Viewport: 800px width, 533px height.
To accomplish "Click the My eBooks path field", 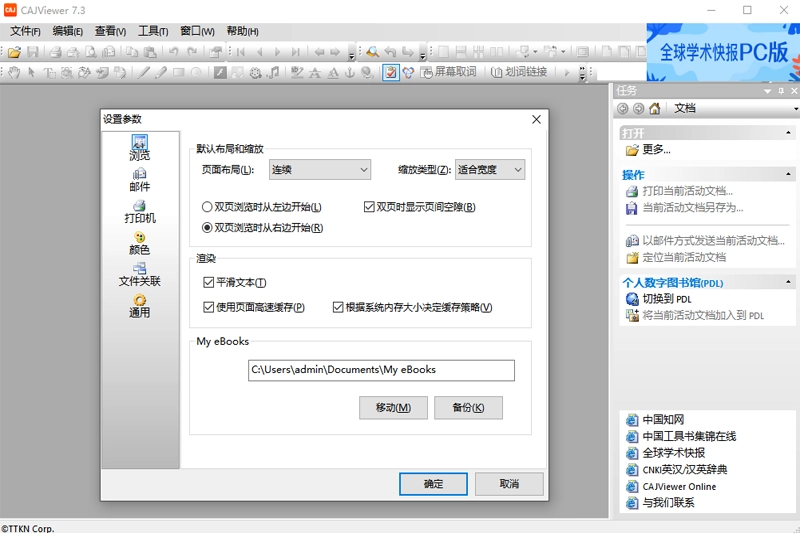I will pyautogui.click(x=381, y=370).
